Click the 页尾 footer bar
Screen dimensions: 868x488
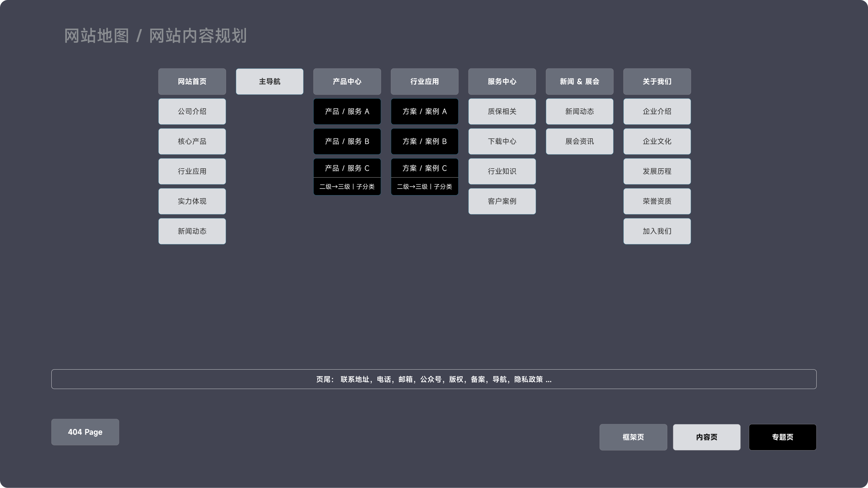(x=434, y=379)
